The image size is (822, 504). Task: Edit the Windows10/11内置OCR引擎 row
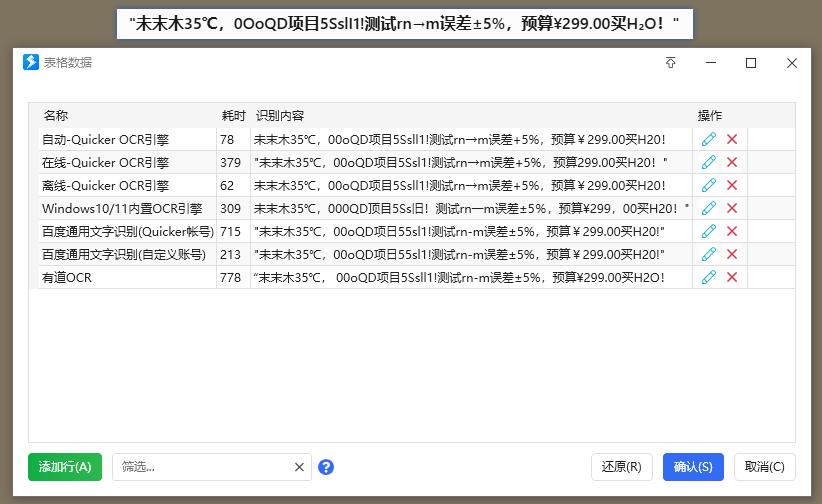(x=708, y=208)
